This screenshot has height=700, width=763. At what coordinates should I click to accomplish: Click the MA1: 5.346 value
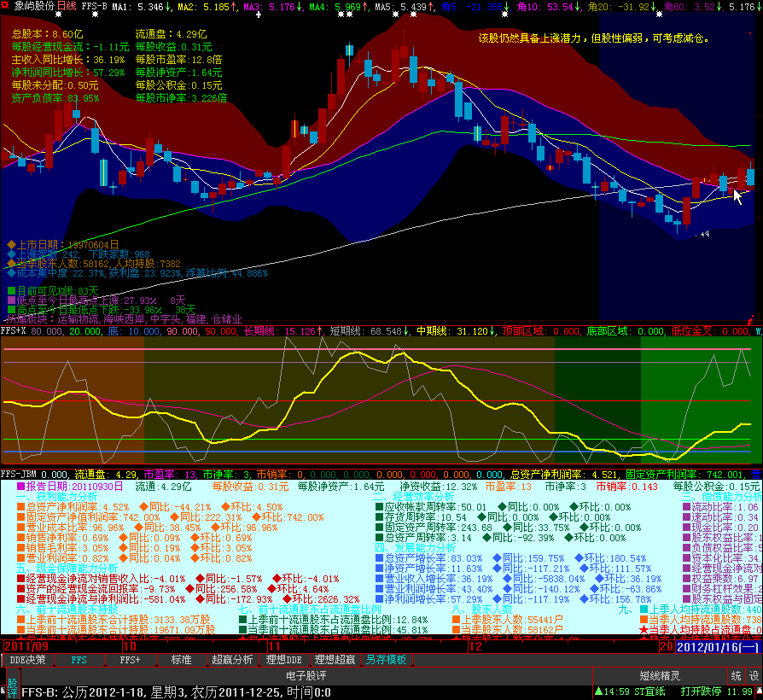(x=142, y=7)
